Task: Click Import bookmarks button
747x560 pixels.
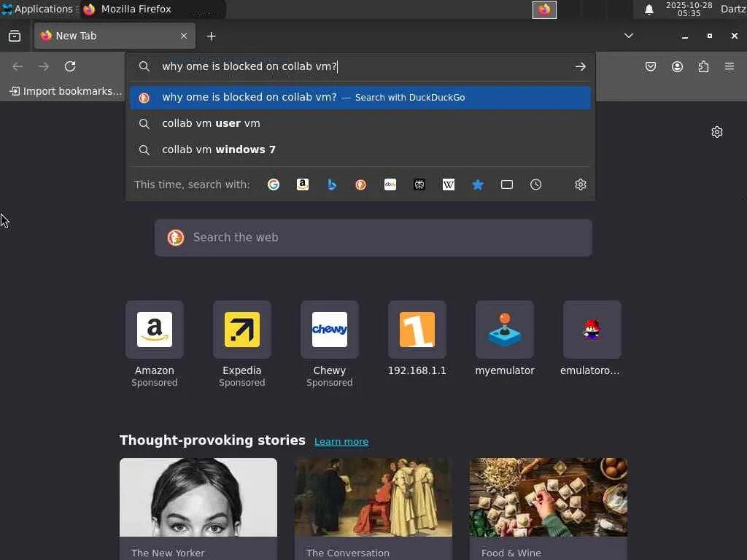Action: tap(66, 91)
